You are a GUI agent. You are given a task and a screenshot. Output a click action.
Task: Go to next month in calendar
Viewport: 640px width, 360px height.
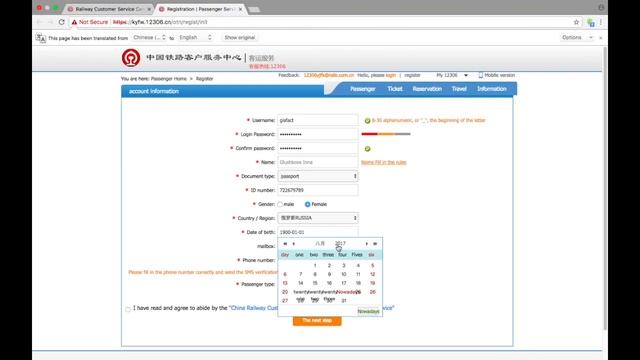coord(367,244)
